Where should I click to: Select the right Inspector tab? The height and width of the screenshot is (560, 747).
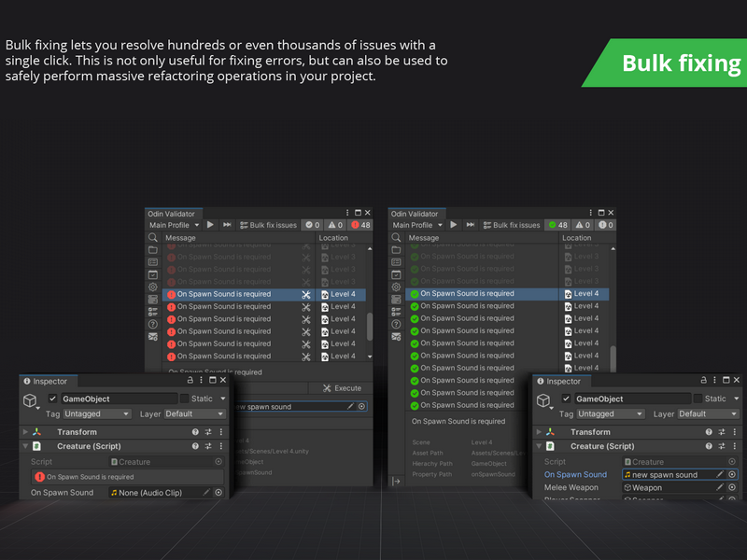[562, 381]
